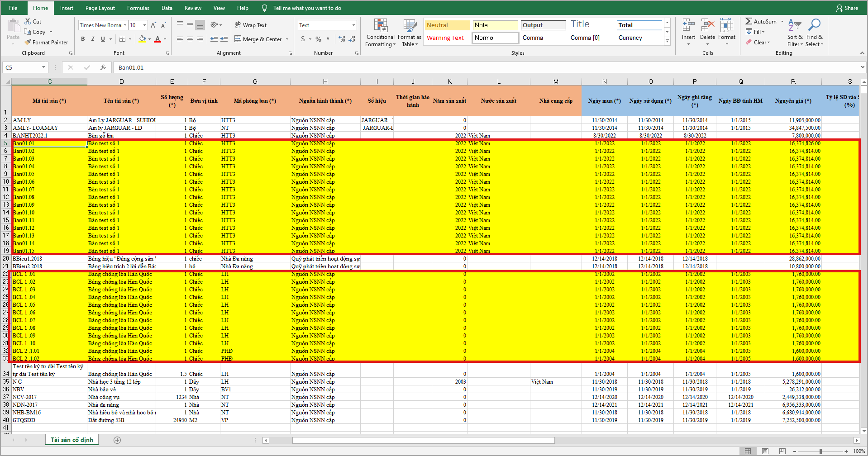Open the Name Box dropdown arrow
The height and width of the screenshot is (456, 868).
(x=43, y=67)
